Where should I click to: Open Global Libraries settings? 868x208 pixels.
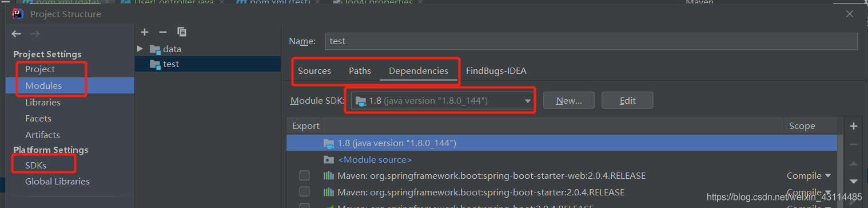coord(57,182)
